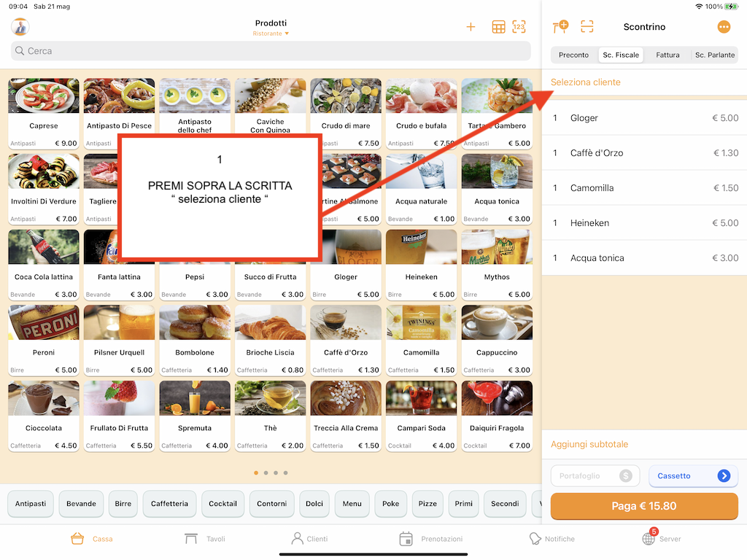Add the Cappuccino product
The image size is (747, 560).
click(497, 341)
